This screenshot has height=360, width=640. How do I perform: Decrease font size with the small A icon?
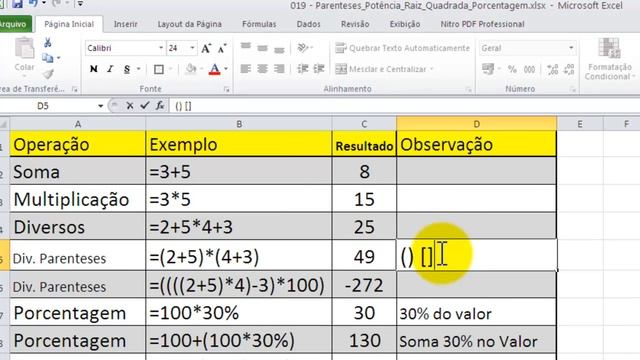(222, 49)
